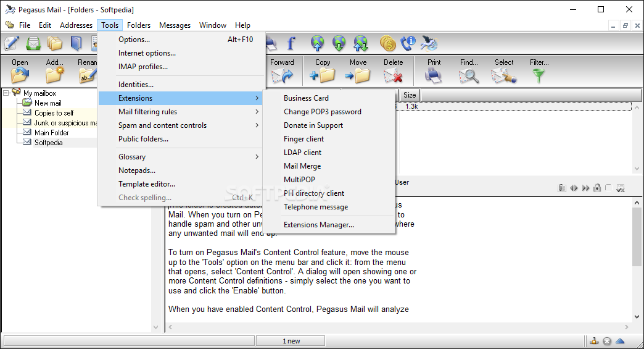Select Options... in the Tools menu
Screen dimensions: 644x349
pyautogui.click(x=180, y=40)
